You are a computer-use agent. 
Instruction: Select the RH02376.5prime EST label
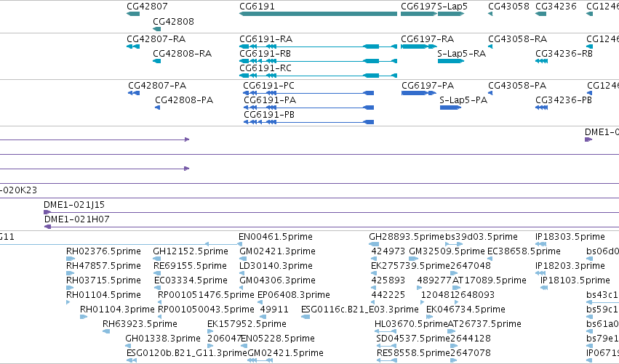click(x=103, y=251)
